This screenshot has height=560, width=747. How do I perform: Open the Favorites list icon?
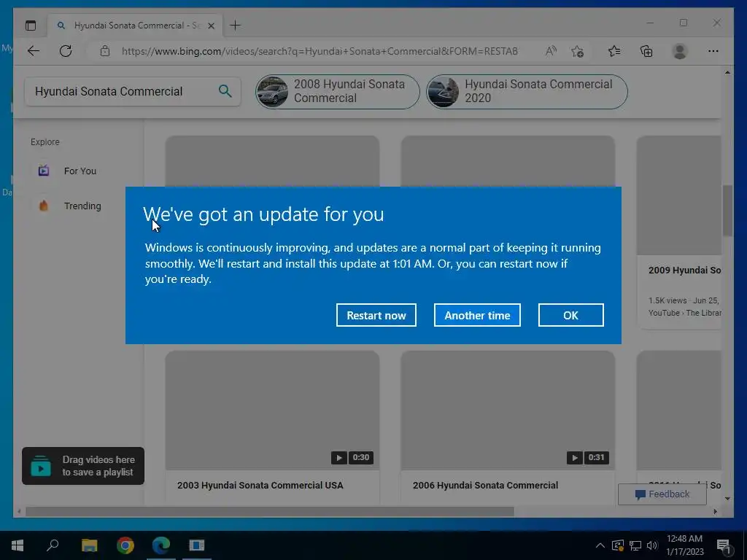point(614,51)
